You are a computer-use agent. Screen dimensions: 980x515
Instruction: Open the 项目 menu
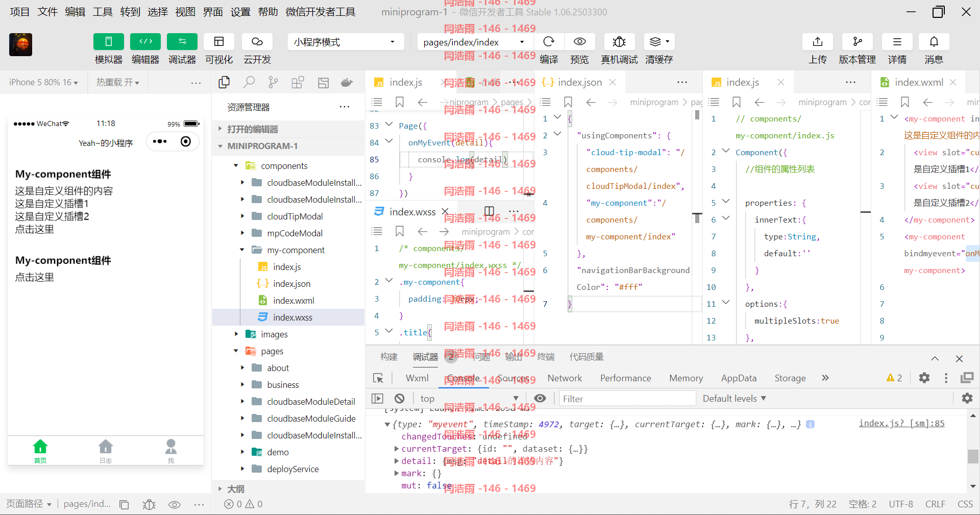20,12
